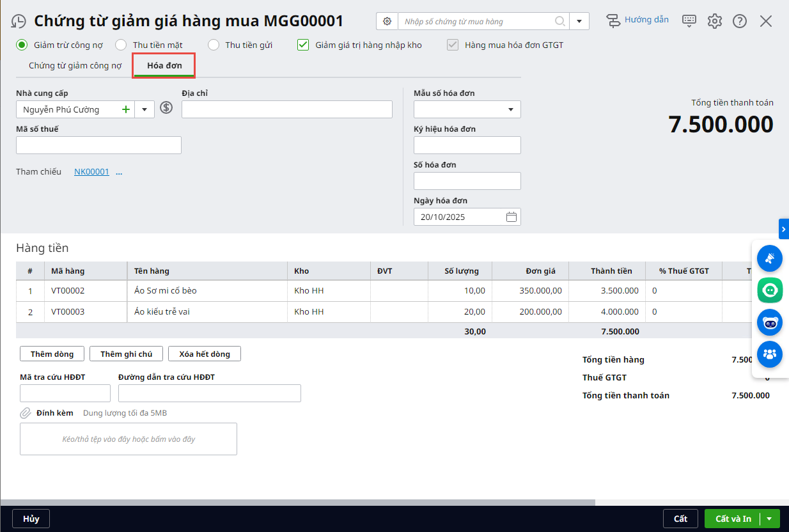This screenshot has height=532, width=789.
Task: Open the green chatbot assistant icon
Action: [769, 290]
